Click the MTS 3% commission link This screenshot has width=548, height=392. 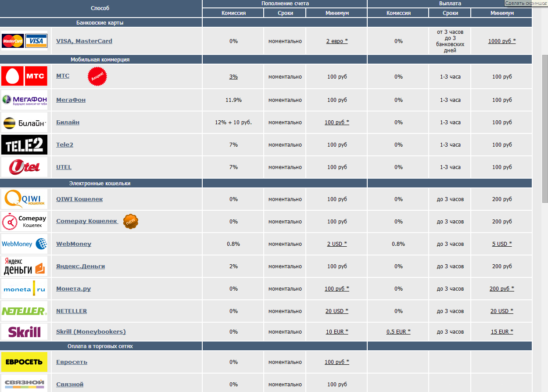pyautogui.click(x=233, y=77)
